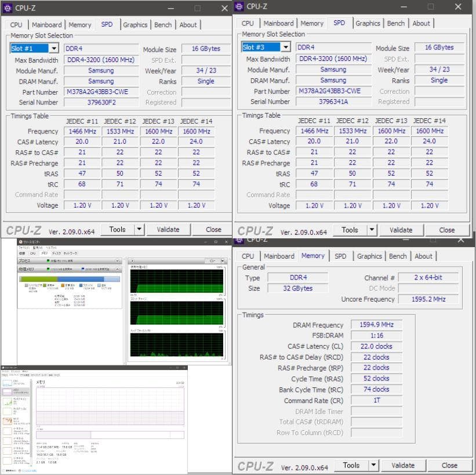The image size is (476, 475).
Task: Collapse the physical memory section in Resource Monitor
Action: [x=118, y=267]
